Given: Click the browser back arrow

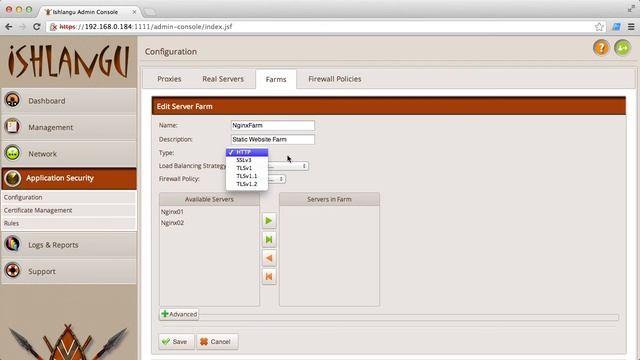Looking at the screenshot, I should tap(9, 27).
